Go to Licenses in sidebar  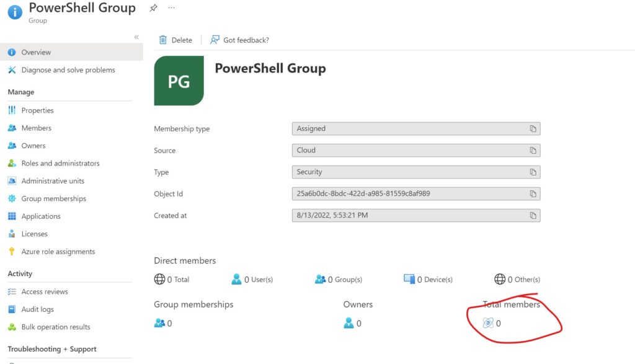35,234
